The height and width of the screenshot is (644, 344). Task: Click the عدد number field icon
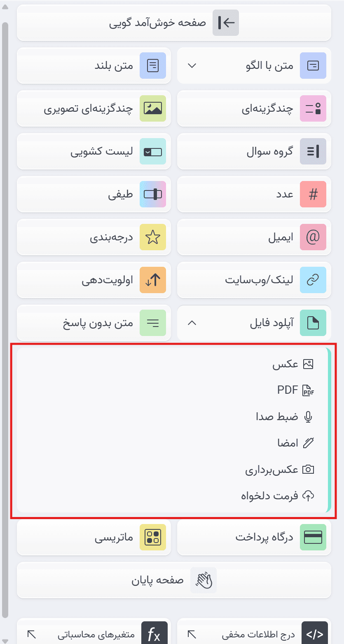313,194
